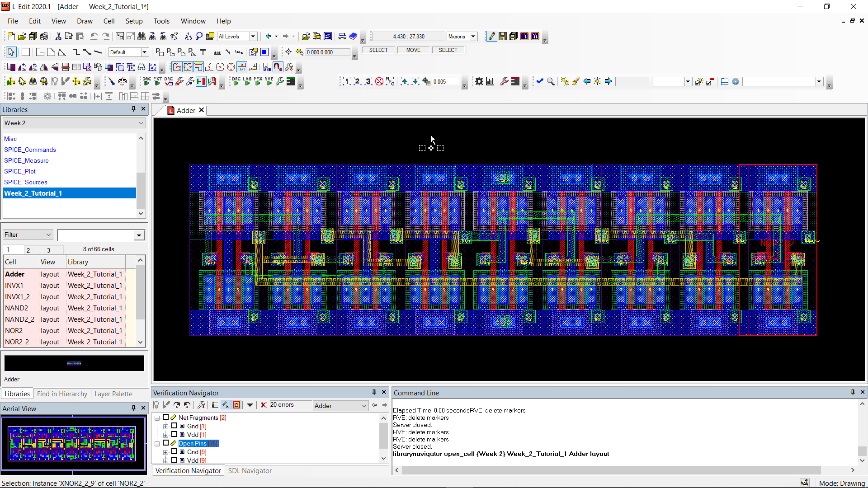Screen dimensions: 868x488
Task: Click the coordinate entry field showing 0.000 0.000
Action: pyautogui.click(x=329, y=52)
